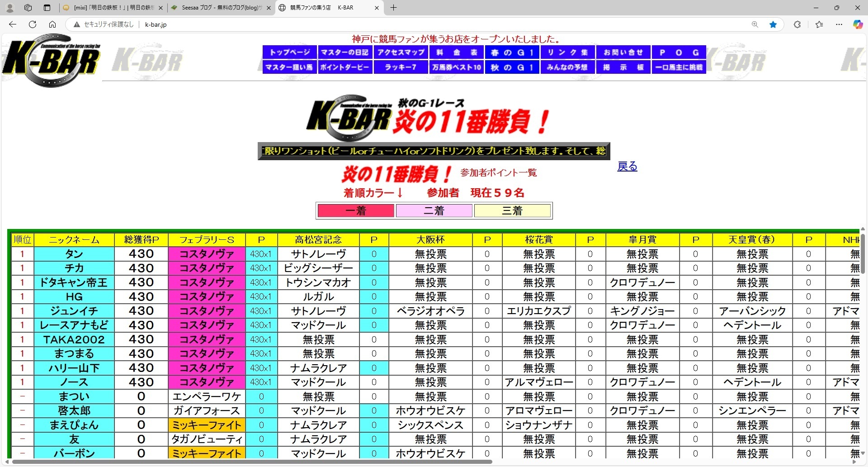Click the yellow 三着 color legend

[x=512, y=211]
